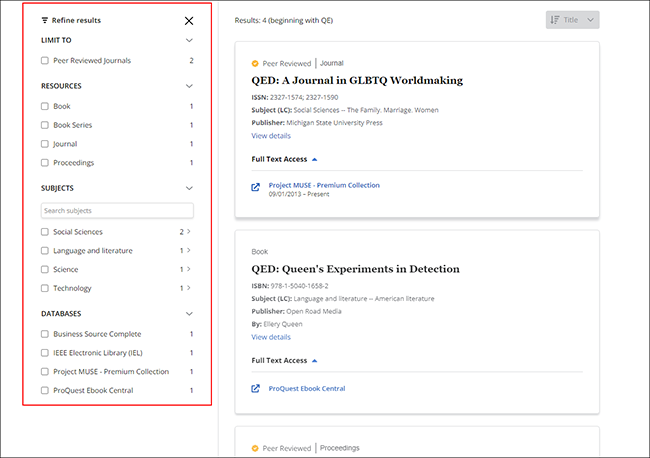Expand Science subcategories arrow
This screenshot has height=458, width=650.
[x=189, y=269]
